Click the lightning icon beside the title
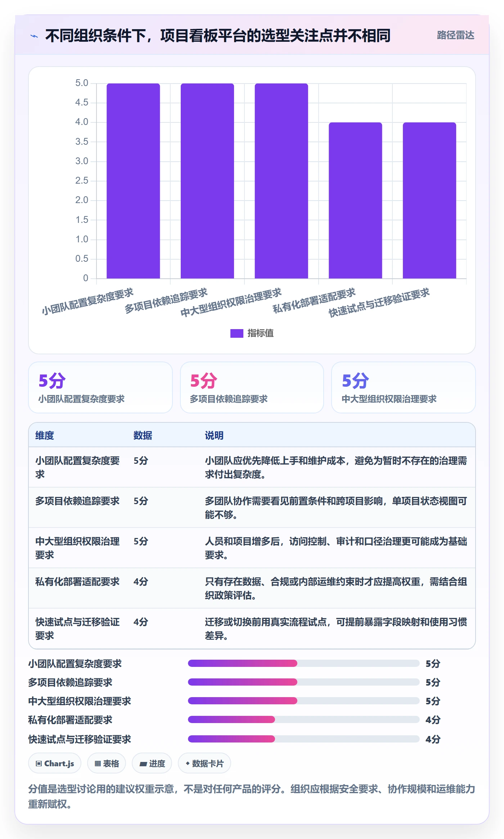Viewport: 504px width, 839px height. (34, 36)
